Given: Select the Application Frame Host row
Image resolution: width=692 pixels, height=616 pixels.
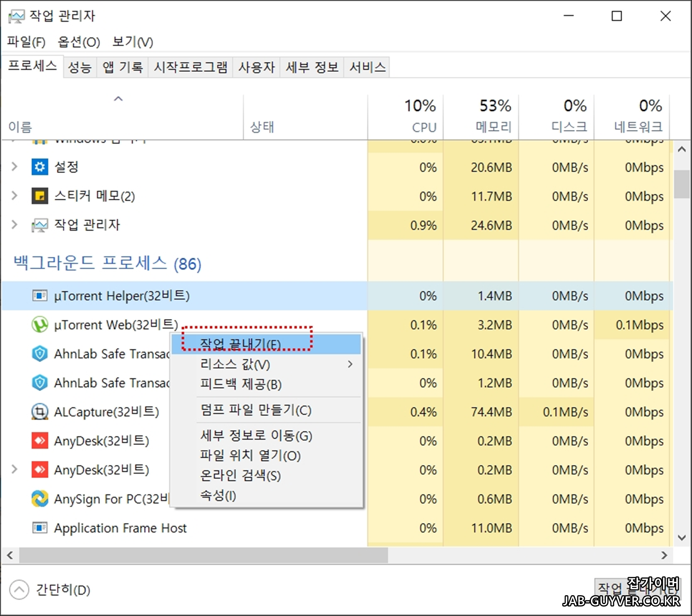Looking at the screenshot, I should [338, 528].
